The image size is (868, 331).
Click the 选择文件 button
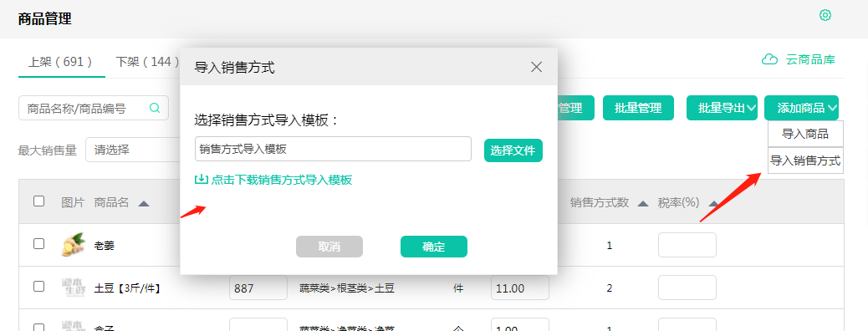[x=513, y=150]
